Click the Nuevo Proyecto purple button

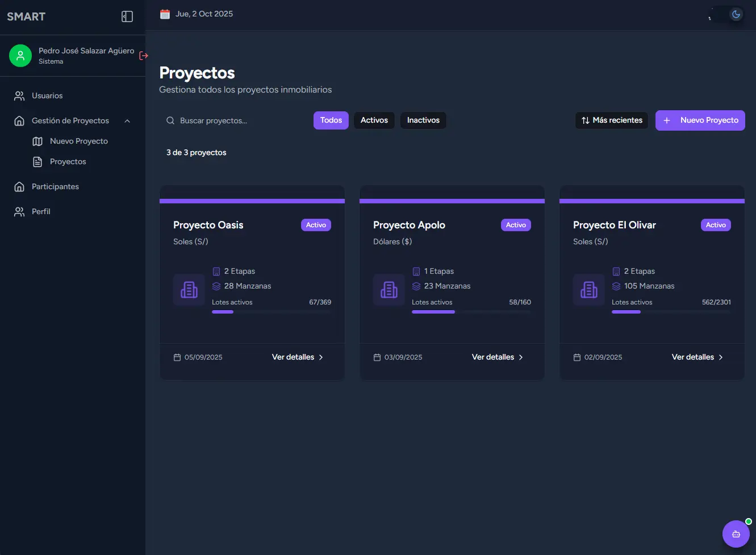pos(700,120)
